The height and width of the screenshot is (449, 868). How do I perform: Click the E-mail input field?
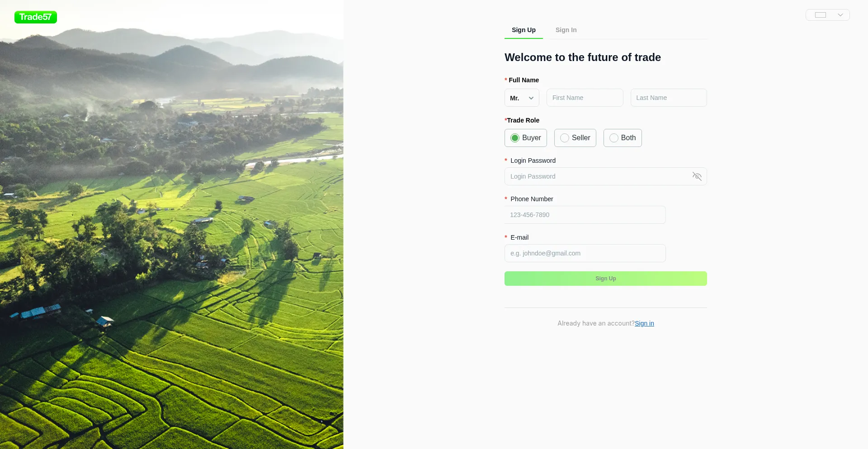(x=585, y=253)
